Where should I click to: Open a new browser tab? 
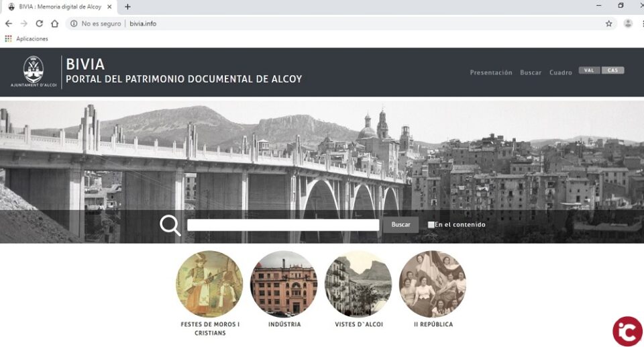[x=127, y=7]
